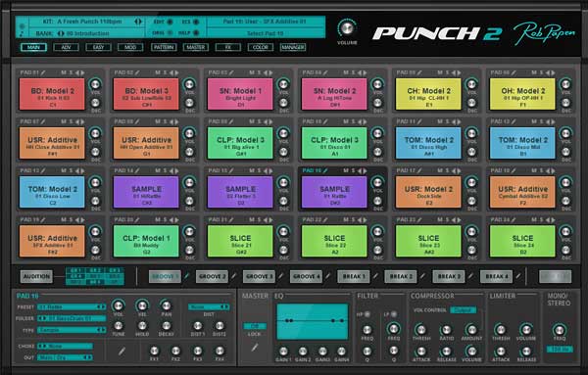The height and width of the screenshot is (375, 588).
Task: Click the TUNE knob in PAD 16 panel
Action: (119, 325)
